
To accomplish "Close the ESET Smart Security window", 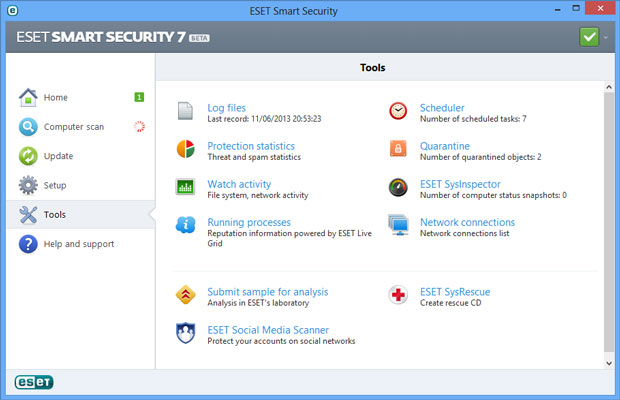I will pos(600,8).
